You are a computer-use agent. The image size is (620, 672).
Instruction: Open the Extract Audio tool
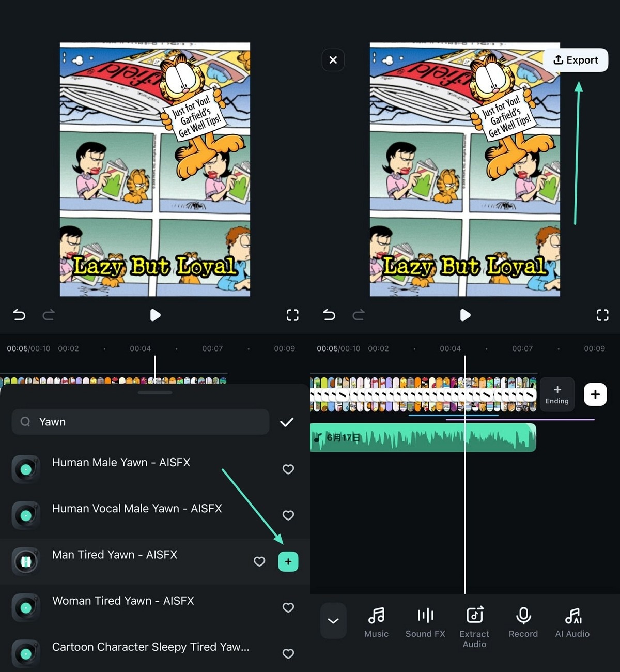click(474, 627)
